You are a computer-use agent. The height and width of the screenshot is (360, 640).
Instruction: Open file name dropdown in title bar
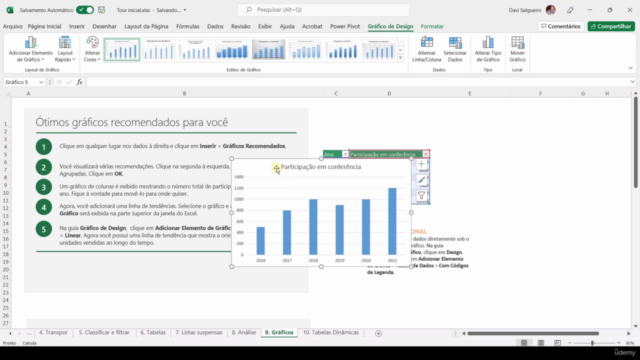(x=185, y=10)
